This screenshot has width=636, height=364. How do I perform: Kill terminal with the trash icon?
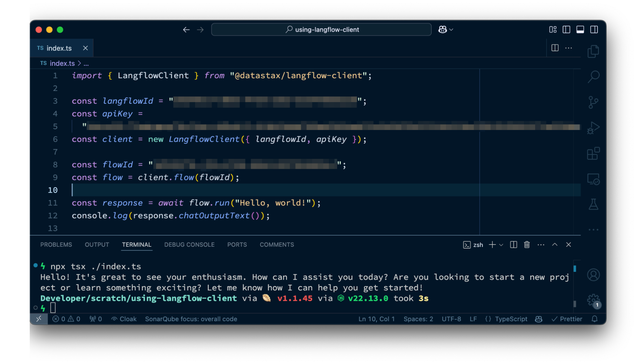click(x=527, y=244)
